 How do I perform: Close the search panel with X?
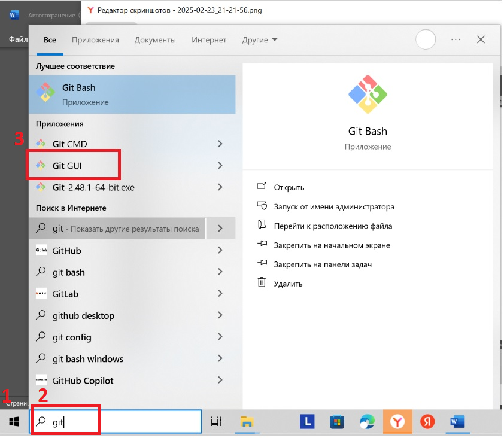(481, 39)
